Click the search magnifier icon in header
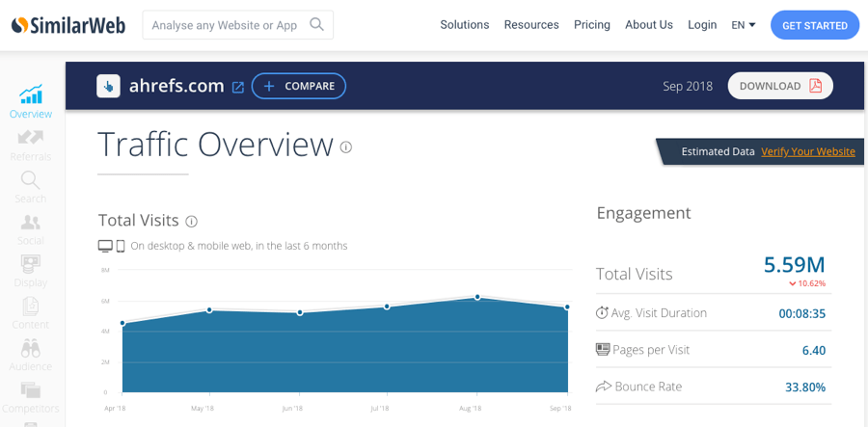Image resolution: width=868 pixels, height=427 pixels. pyautogui.click(x=316, y=25)
